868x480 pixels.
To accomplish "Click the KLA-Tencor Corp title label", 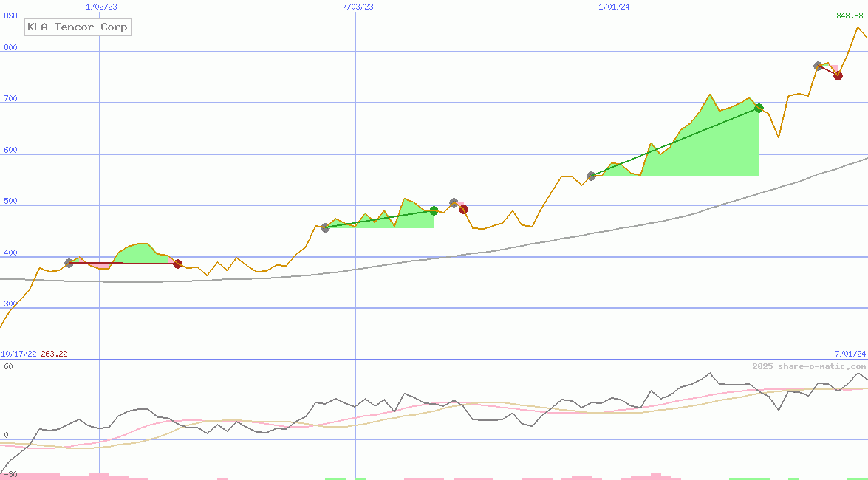I will (78, 27).
